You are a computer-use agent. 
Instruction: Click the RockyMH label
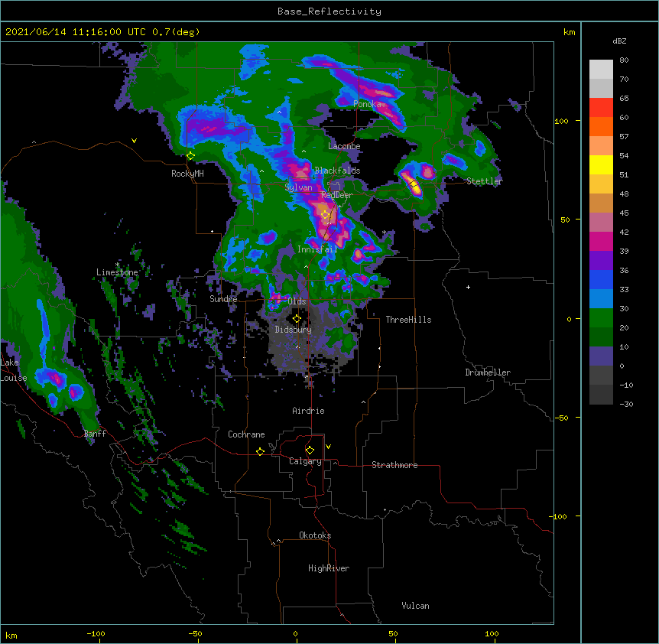pos(187,174)
